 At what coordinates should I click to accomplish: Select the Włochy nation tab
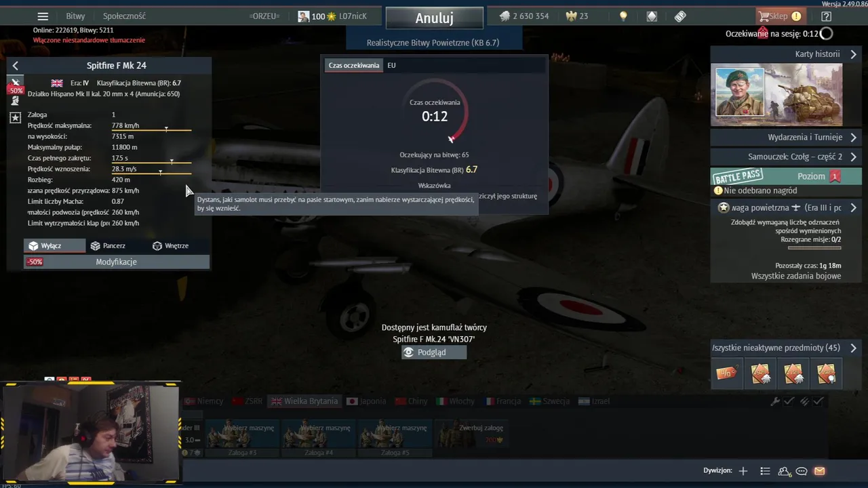[455, 401]
